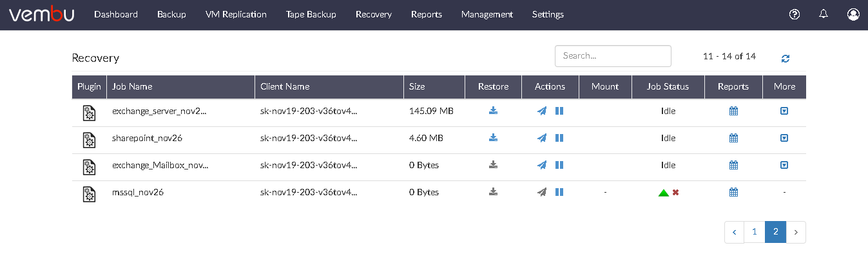Open the Recovery menu
The width and height of the screenshot is (868, 270).
point(374,14)
